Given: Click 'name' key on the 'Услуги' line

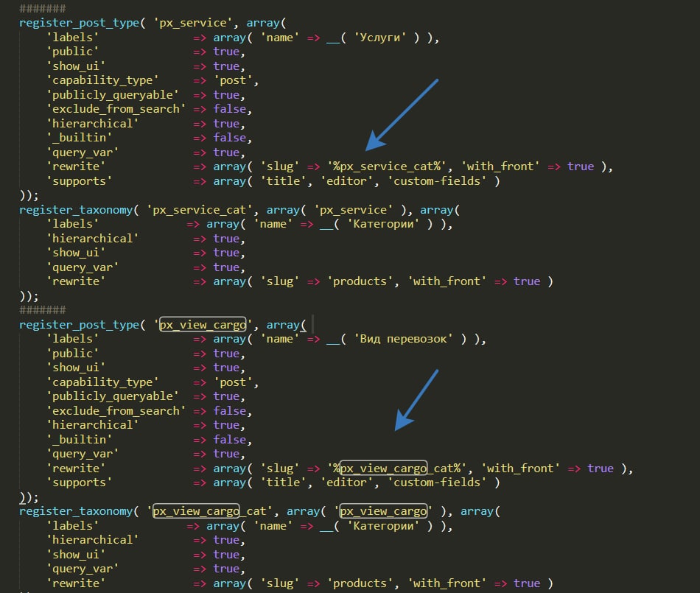Looking at the screenshot, I should tap(280, 38).
